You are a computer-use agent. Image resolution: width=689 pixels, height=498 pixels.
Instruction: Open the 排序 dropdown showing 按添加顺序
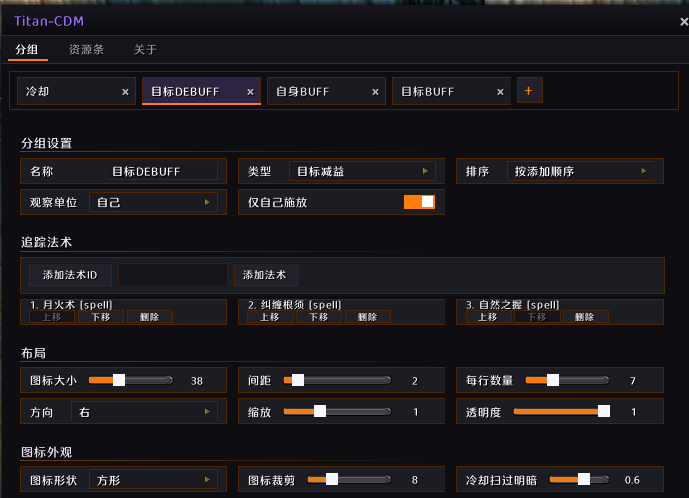(x=580, y=171)
